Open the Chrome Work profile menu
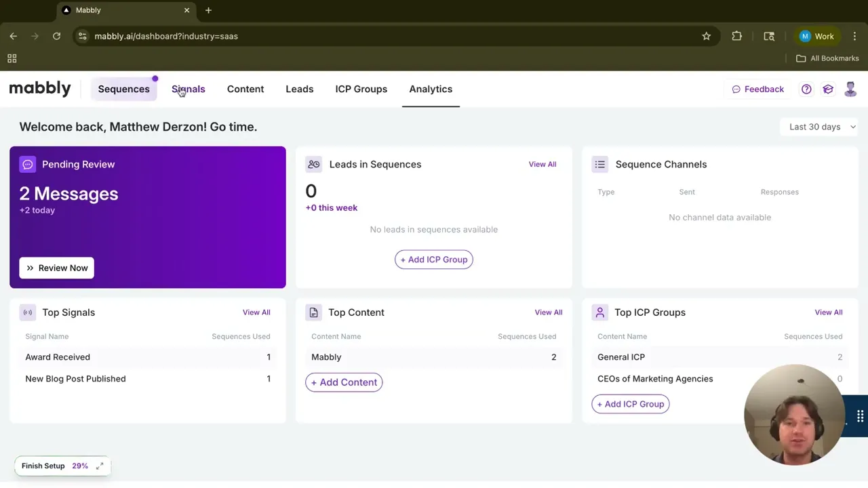868x488 pixels. (x=817, y=37)
